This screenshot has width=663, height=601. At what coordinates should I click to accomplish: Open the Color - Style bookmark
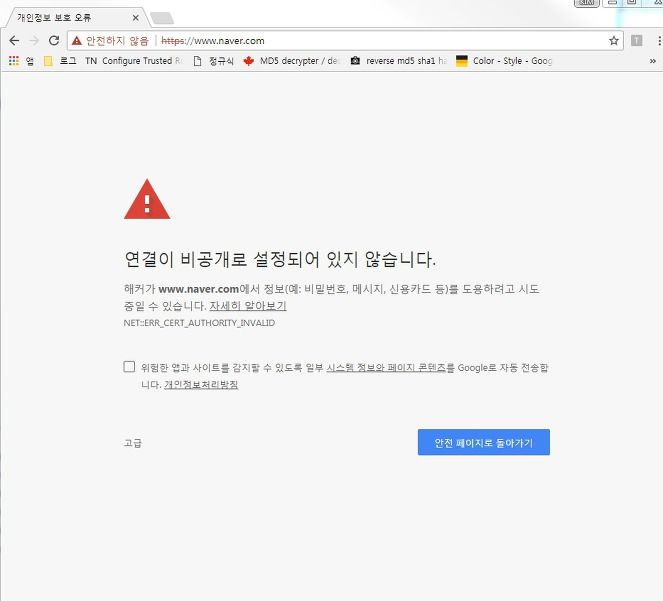pyautogui.click(x=504, y=61)
